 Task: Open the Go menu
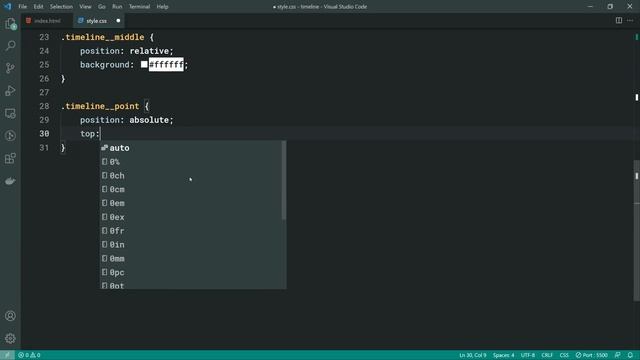pos(102,7)
